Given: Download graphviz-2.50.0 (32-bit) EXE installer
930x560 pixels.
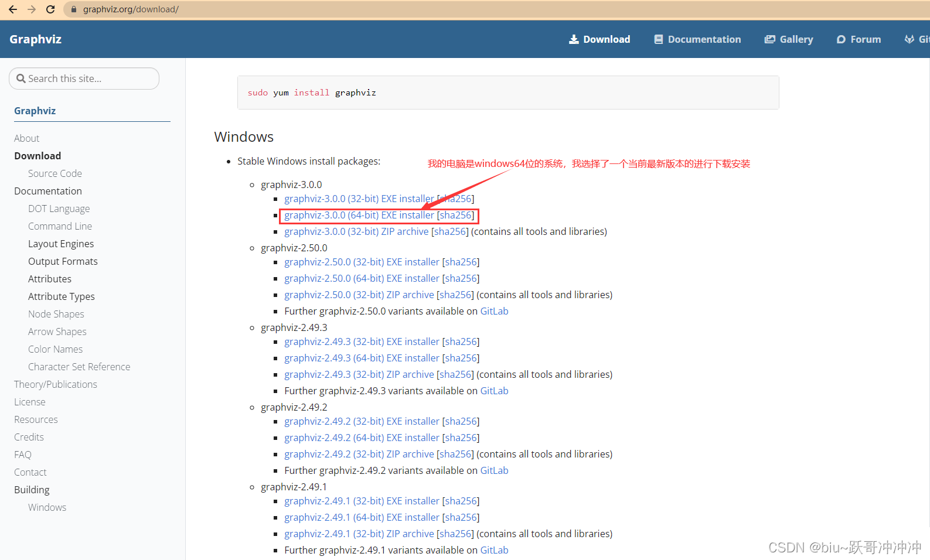Looking at the screenshot, I should tap(362, 262).
